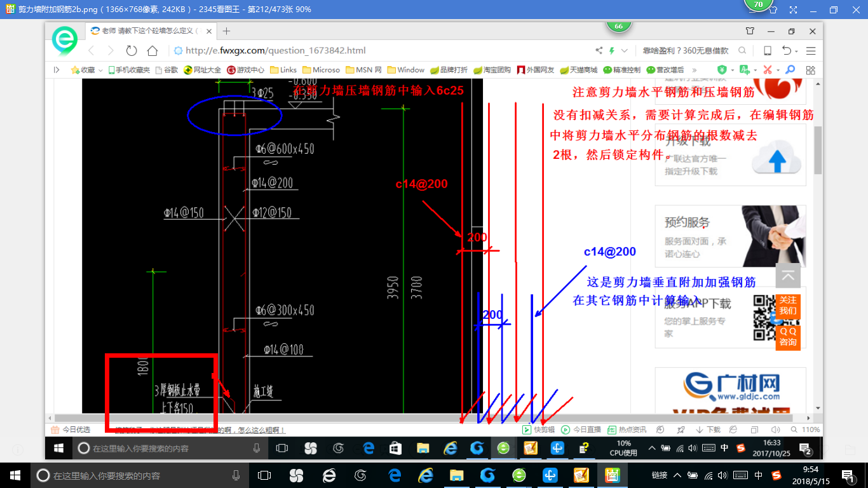Open 热点资讯 in browser status bar

coord(627,430)
